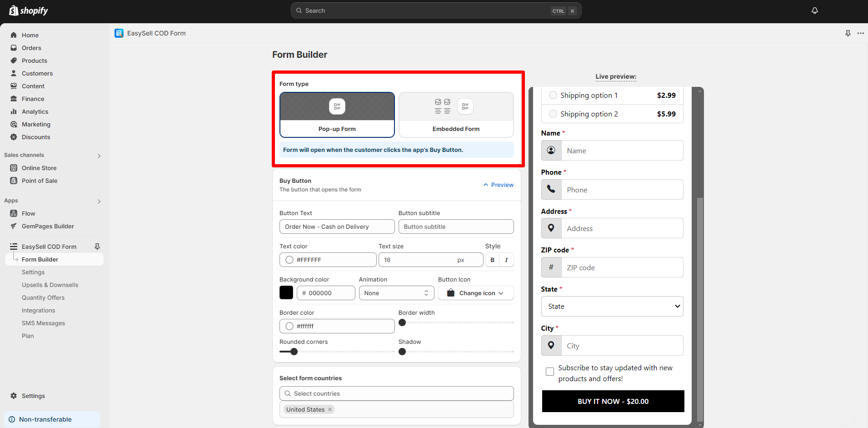The image size is (868, 428).
Task: Toggle bold style for button text
Action: click(x=492, y=260)
